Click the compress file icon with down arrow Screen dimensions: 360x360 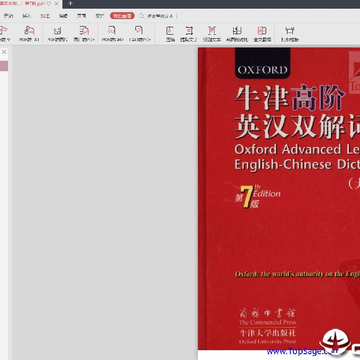[x=170, y=31]
